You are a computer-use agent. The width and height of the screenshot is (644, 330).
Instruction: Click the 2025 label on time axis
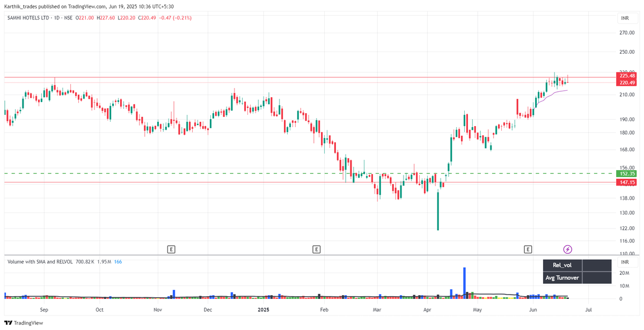point(263,310)
